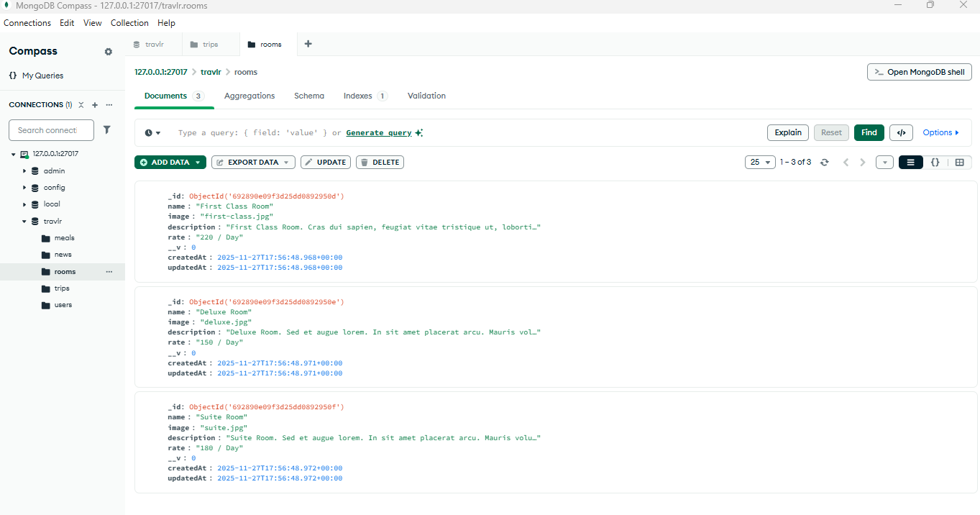Open new tab with plus icon
The height and width of the screenshot is (515, 980).
pyautogui.click(x=308, y=44)
